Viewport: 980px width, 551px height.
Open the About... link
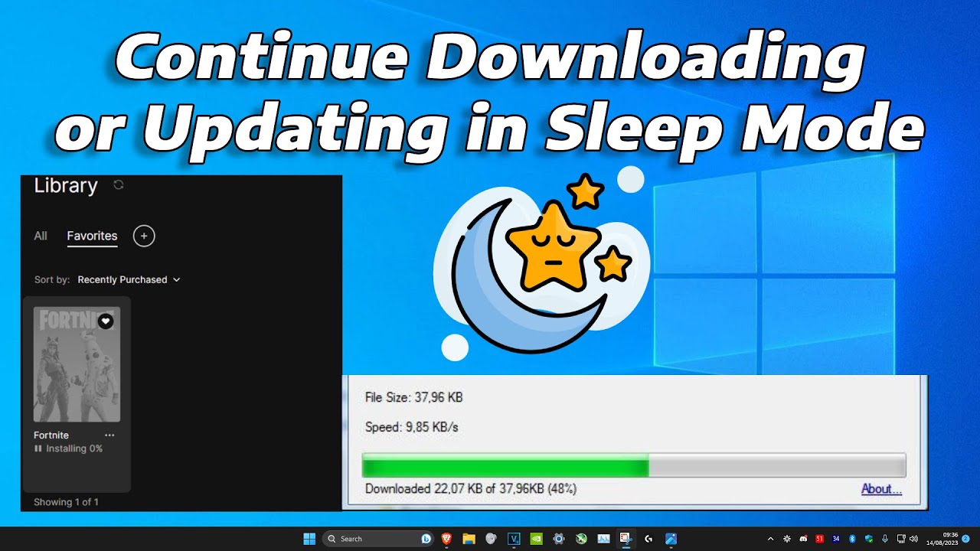881,488
